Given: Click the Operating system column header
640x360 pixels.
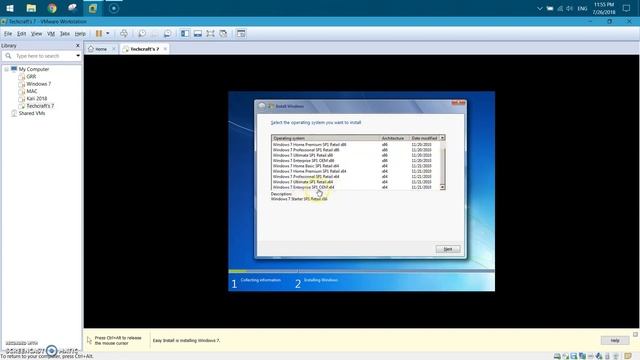Looking at the screenshot, I should (x=326, y=138).
